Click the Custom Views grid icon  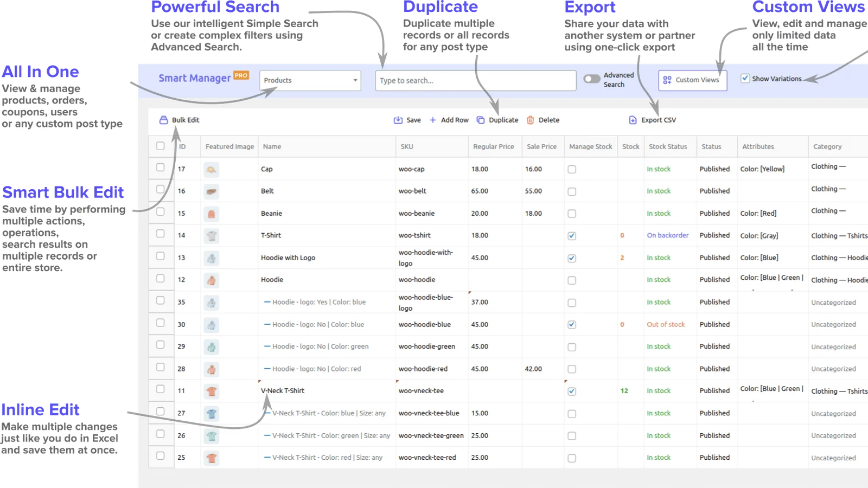[667, 80]
